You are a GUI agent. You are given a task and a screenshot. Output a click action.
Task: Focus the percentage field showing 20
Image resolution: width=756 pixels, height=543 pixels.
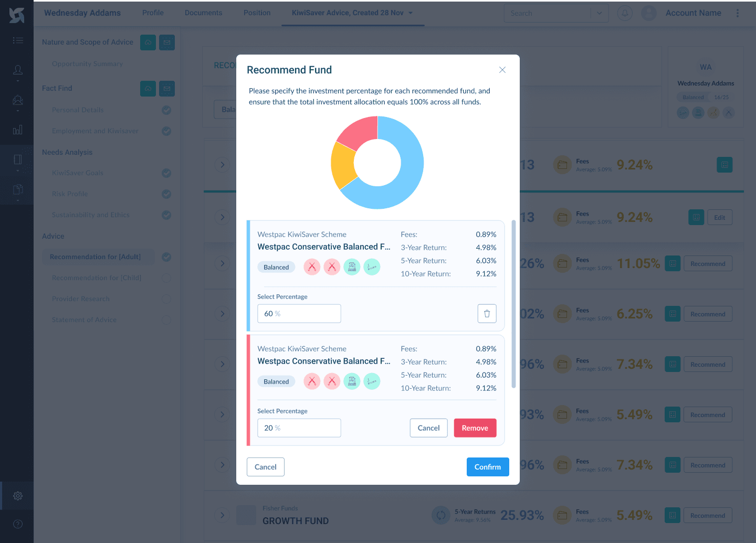299,428
